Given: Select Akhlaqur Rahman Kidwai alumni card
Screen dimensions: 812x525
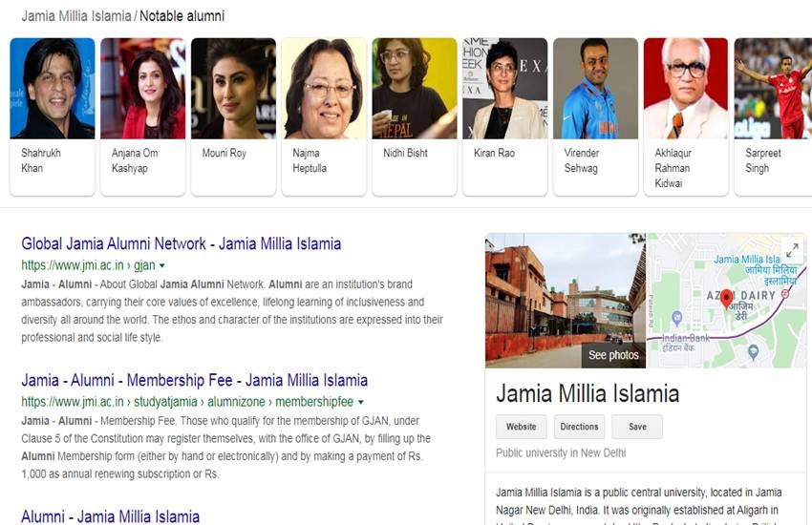Looking at the screenshot, I should [x=686, y=116].
